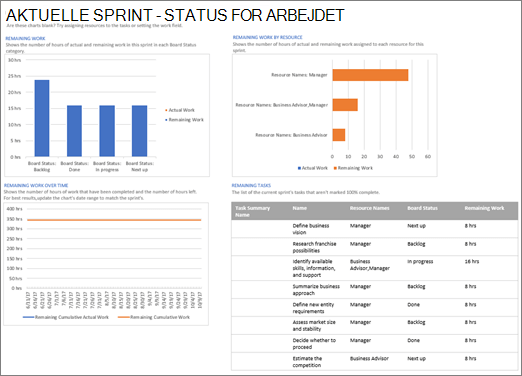522x376 pixels.
Task: Click the orange bar for Resource Names: Manager
Action: point(370,75)
